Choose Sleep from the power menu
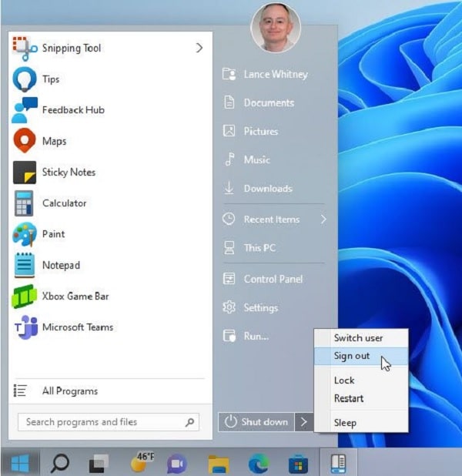The image size is (462, 476). coord(361,423)
